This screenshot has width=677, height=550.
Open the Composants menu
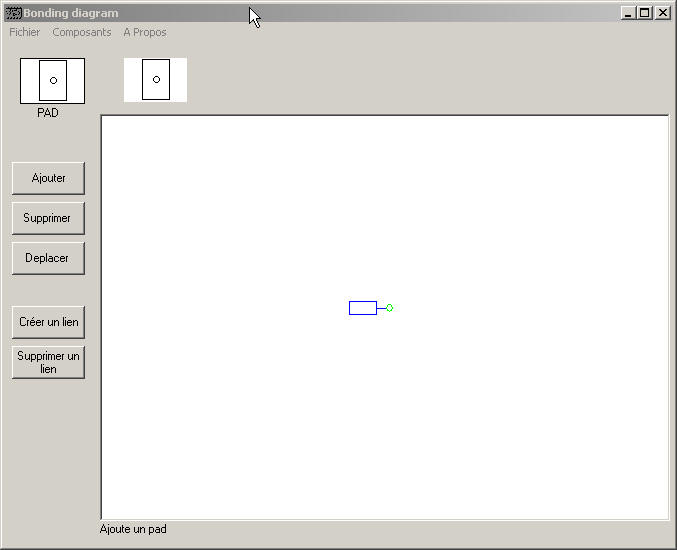click(82, 32)
